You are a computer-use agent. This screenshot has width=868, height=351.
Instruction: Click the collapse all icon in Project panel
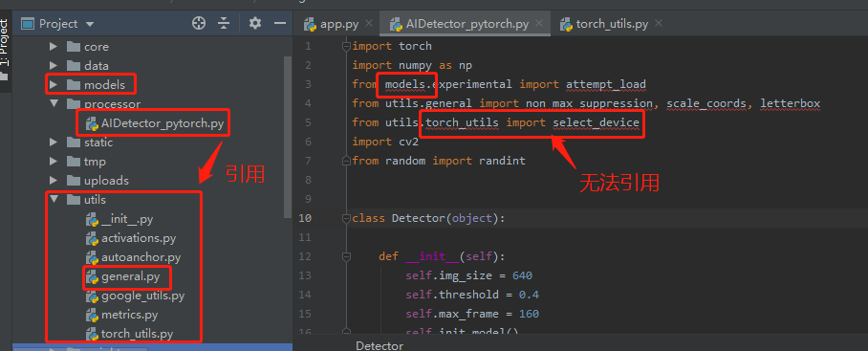click(x=224, y=23)
